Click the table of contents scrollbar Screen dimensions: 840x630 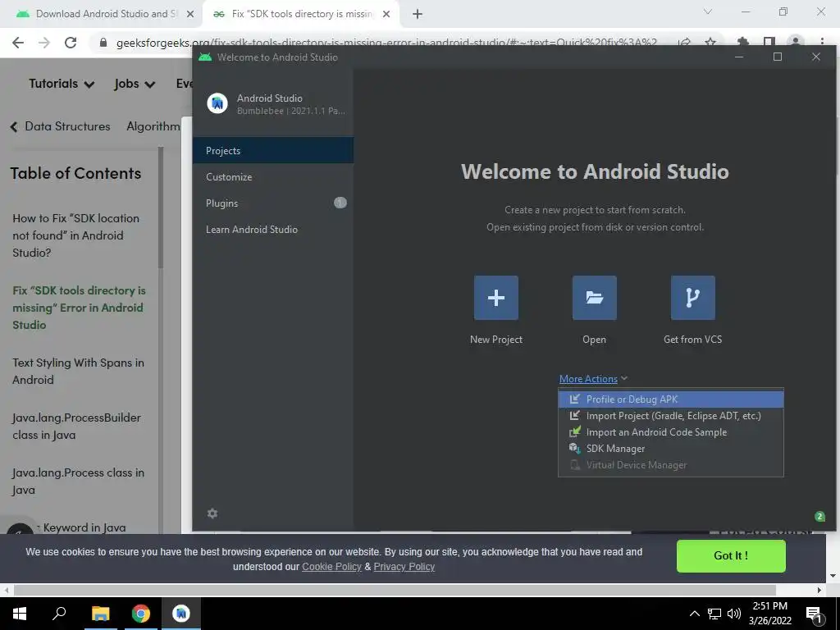click(x=160, y=209)
